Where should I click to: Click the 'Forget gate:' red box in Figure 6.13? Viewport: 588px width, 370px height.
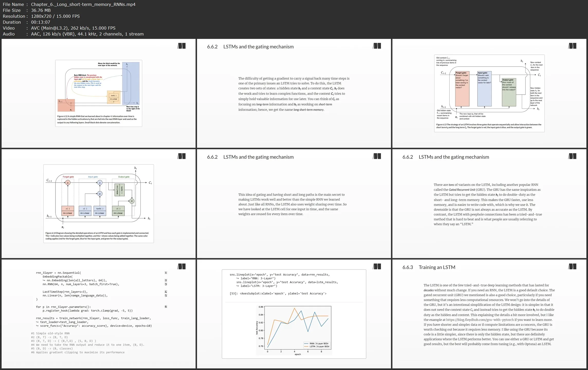pos(462,89)
